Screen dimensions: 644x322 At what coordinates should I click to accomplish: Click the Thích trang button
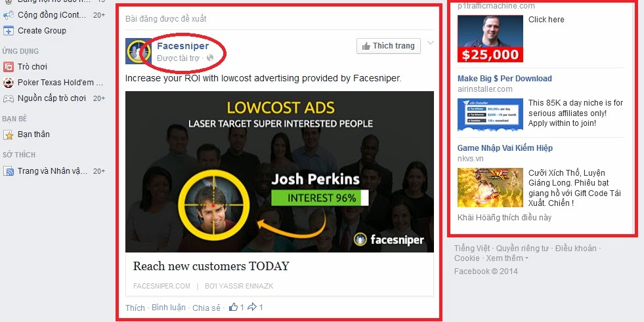pos(389,46)
